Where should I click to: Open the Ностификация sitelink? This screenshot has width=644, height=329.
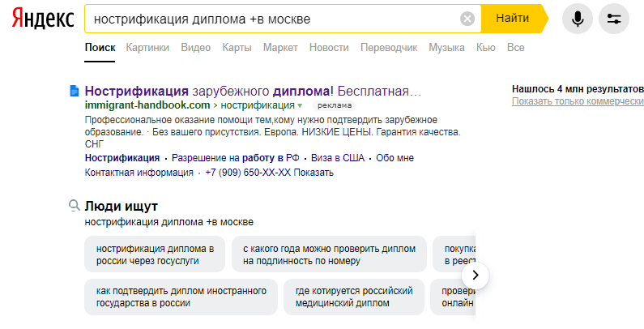pos(122,158)
